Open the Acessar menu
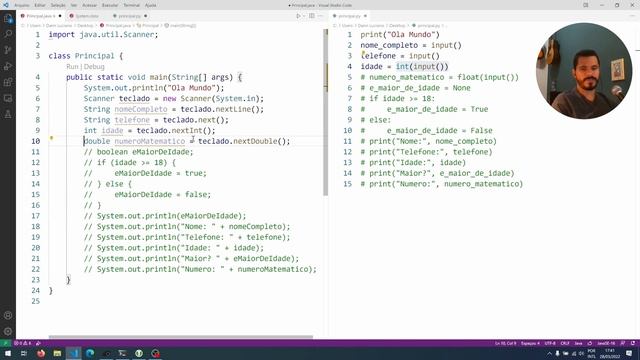The height and width of the screenshot is (360, 640). pos(89,5)
